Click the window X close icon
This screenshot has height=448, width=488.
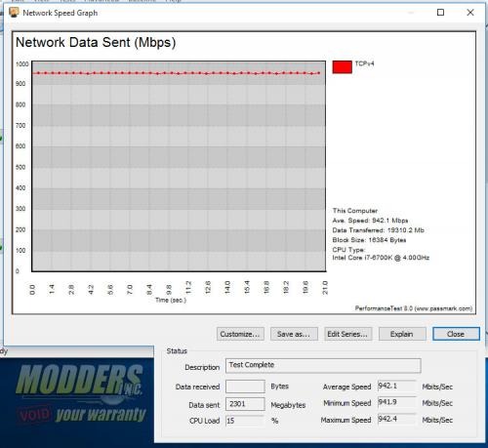tap(470, 13)
